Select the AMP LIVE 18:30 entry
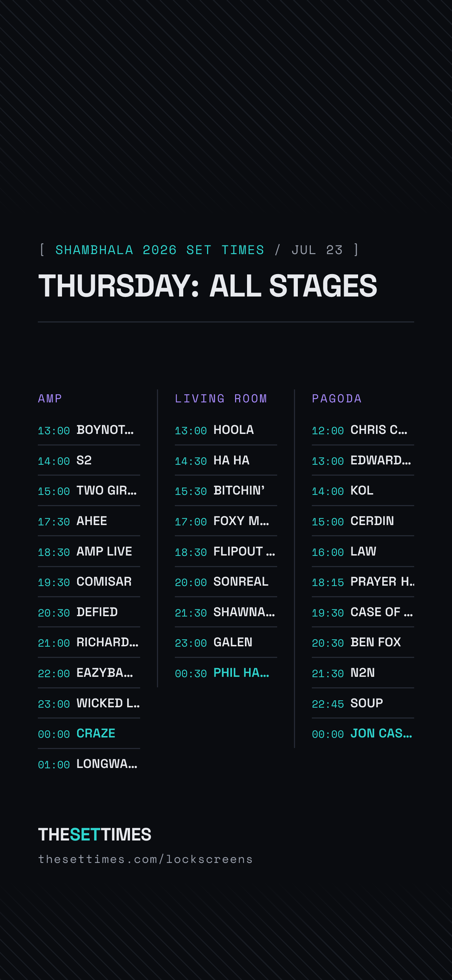The width and height of the screenshot is (452, 980). 89,552
